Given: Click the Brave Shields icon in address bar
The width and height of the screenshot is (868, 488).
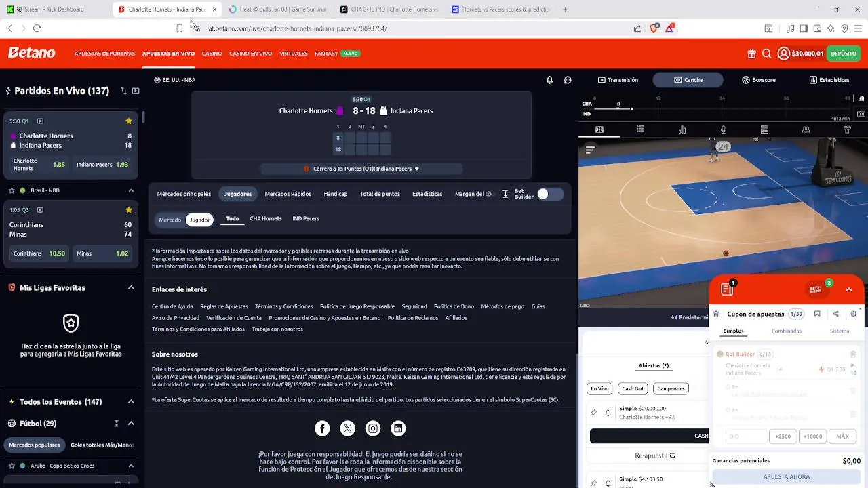Looking at the screenshot, I should pos(654,28).
